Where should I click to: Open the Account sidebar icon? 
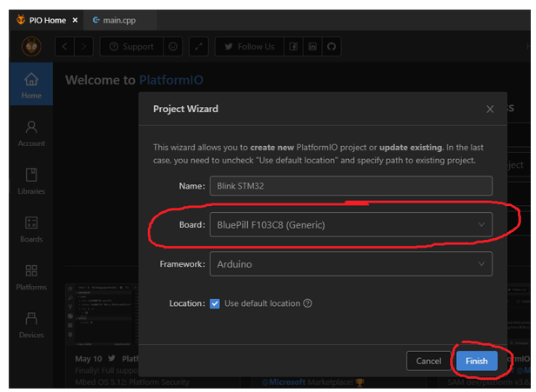click(x=31, y=132)
